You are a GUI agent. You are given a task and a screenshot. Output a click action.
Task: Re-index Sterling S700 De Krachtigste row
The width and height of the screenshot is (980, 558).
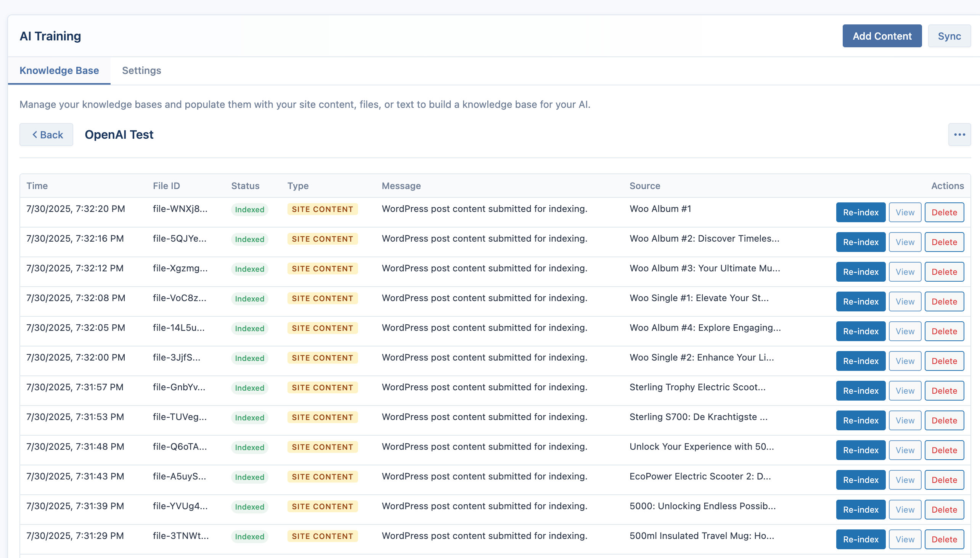tap(861, 420)
